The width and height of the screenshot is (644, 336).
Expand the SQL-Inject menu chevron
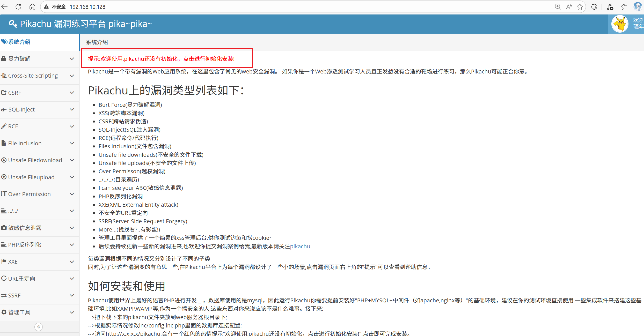pos(72,109)
